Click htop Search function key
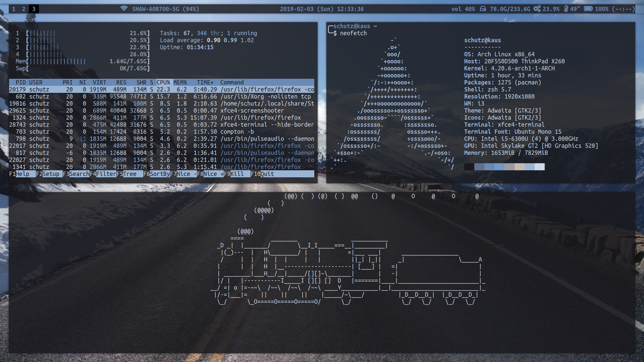The height and width of the screenshot is (362, 644). 76,174
